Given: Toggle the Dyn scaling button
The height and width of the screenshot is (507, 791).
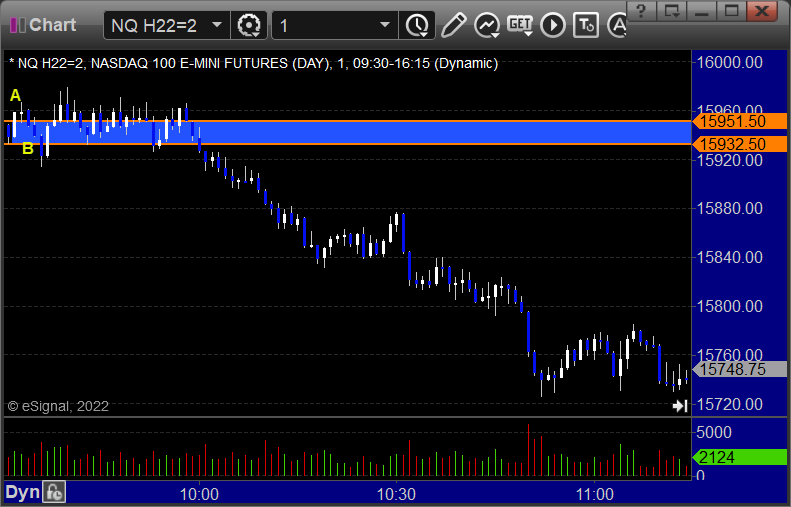Looking at the screenshot, I should 22,492.
